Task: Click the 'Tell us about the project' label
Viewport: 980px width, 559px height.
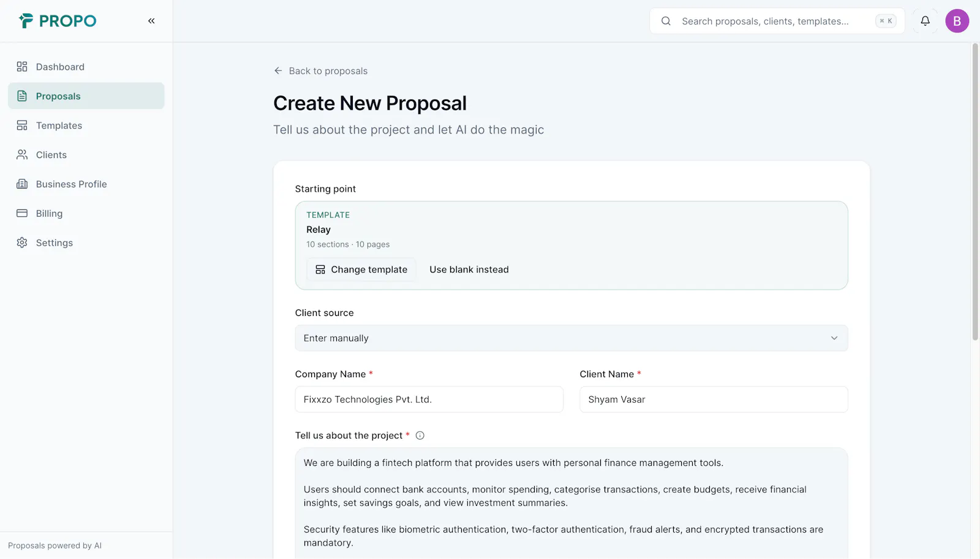Action: 349,436
